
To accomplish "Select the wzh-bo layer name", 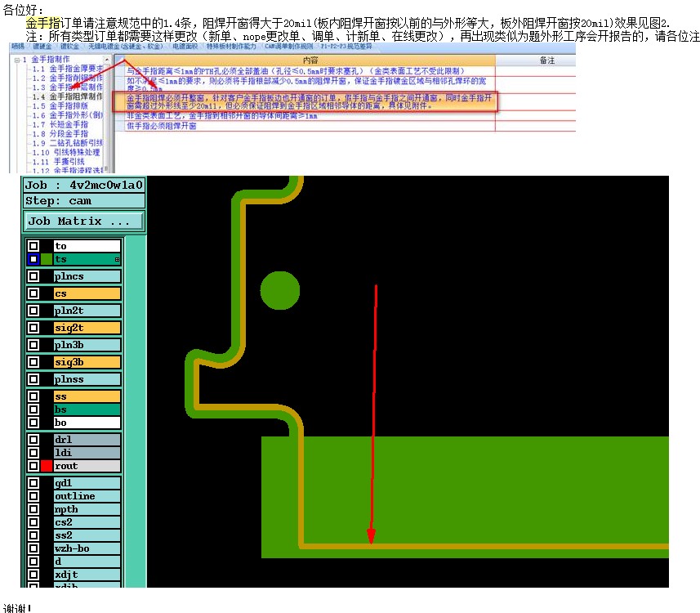I will [x=87, y=548].
